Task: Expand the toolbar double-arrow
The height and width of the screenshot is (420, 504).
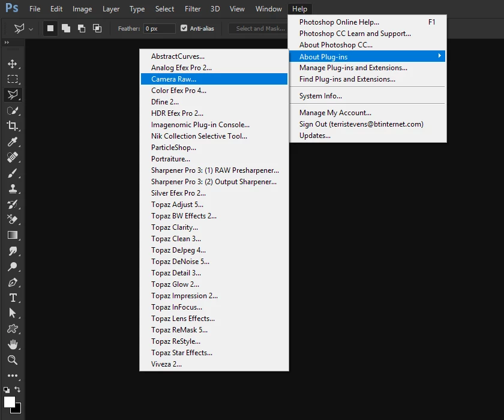Action: click(7, 43)
